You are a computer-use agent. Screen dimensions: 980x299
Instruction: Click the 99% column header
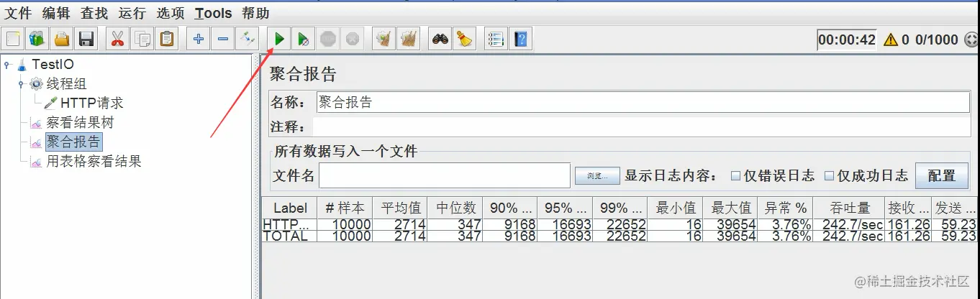[x=620, y=208]
